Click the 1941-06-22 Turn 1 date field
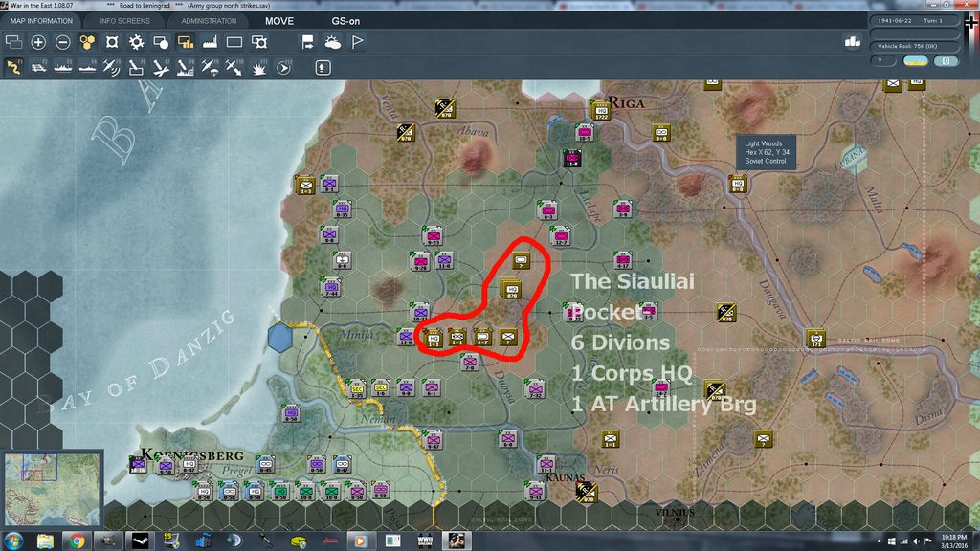980x551 pixels. click(913, 21)
